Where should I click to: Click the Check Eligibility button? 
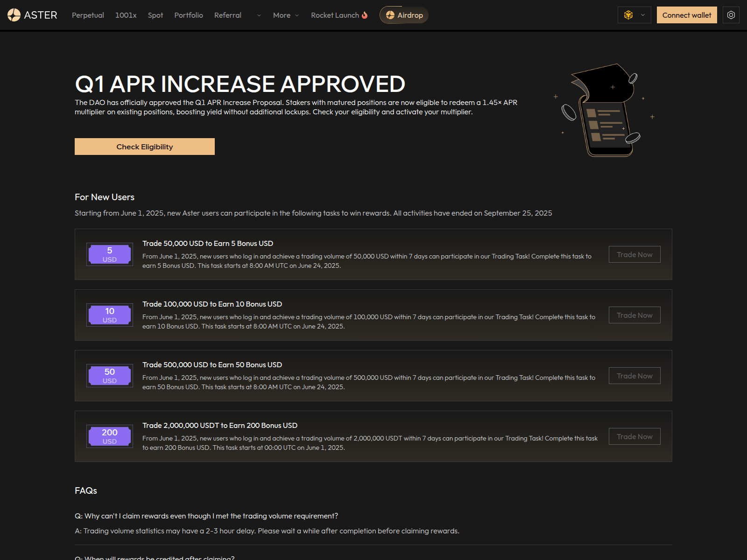[x=144, y=146]
